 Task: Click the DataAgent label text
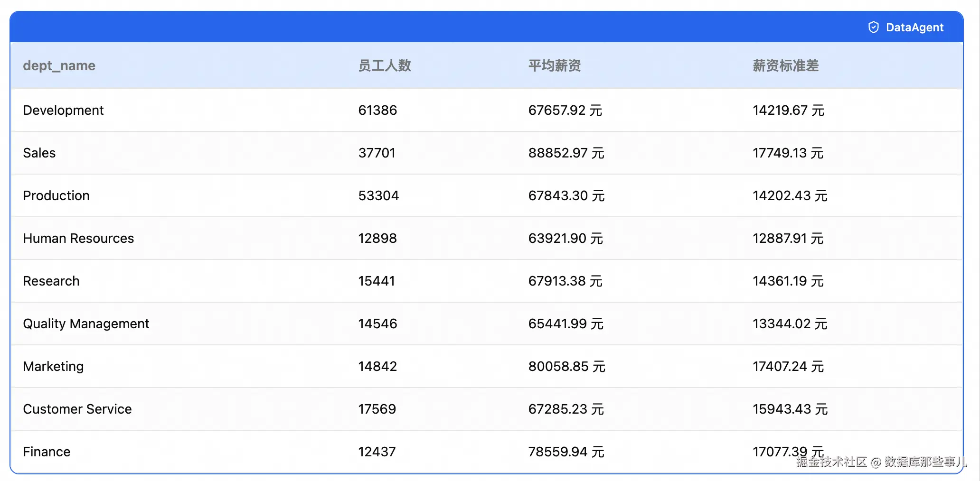click(914, 28)
